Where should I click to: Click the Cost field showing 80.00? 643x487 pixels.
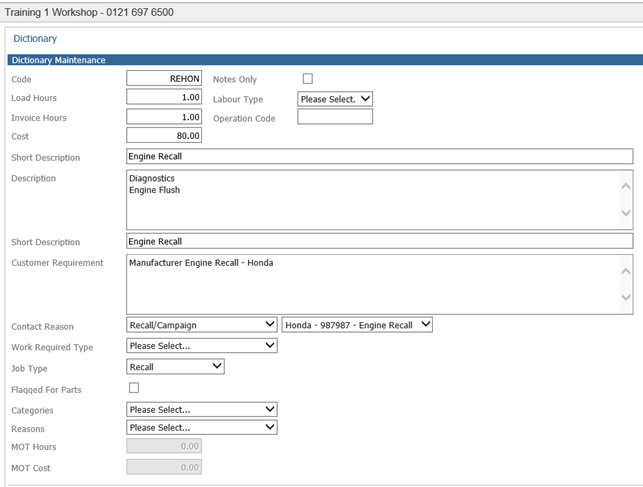pyautogui.click(x=164, y=135)
